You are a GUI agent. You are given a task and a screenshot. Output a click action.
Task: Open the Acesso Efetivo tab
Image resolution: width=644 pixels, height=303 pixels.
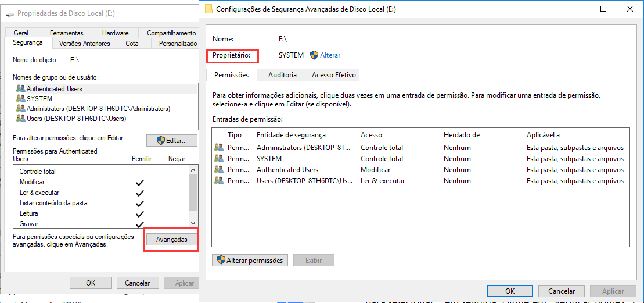pos(333,75)
